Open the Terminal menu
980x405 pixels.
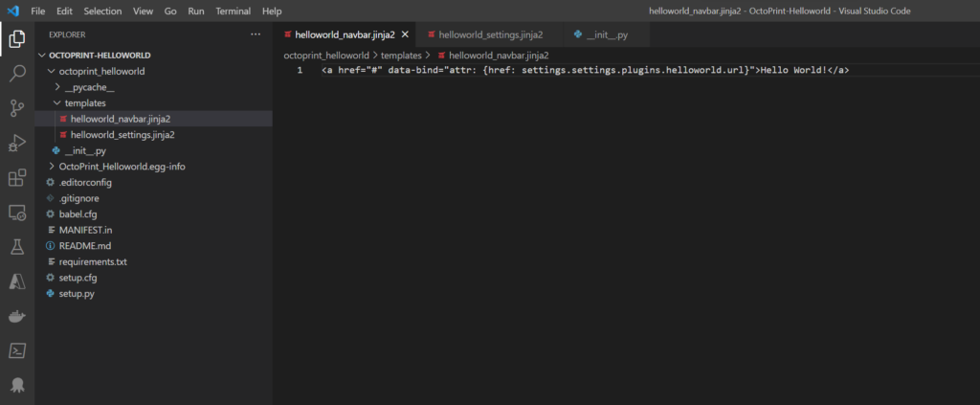point(234,11)
